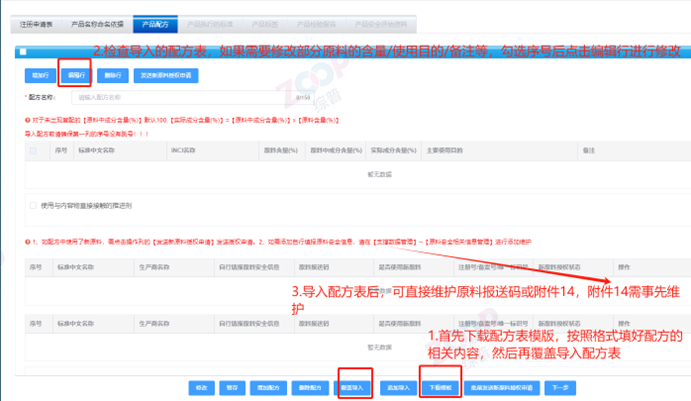Screen dimensions: 691x401
Task: Click 发送新原料授权申请 button above the table
Action: click(x=166, y=75)
